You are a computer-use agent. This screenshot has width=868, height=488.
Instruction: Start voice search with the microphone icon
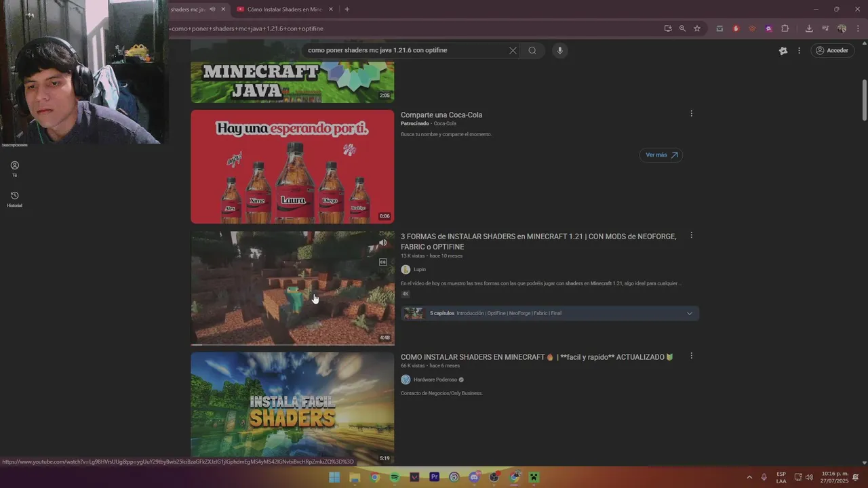click(559, 50)
